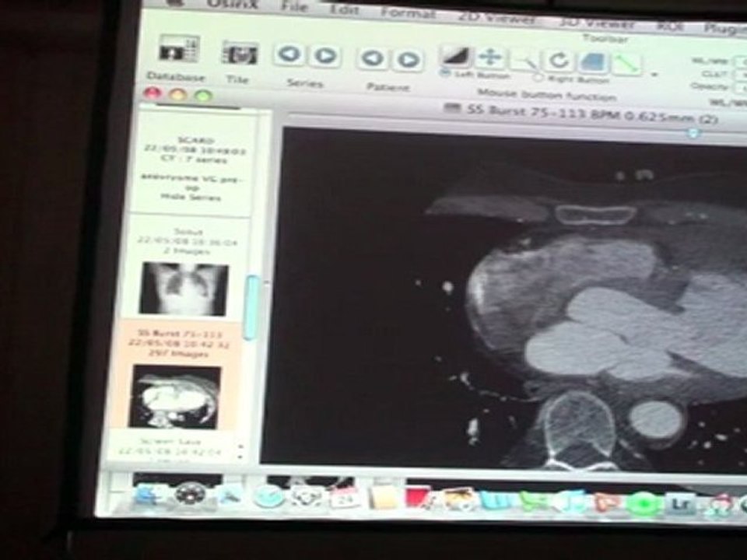Choose the Right Button radio option

point(538,77)
